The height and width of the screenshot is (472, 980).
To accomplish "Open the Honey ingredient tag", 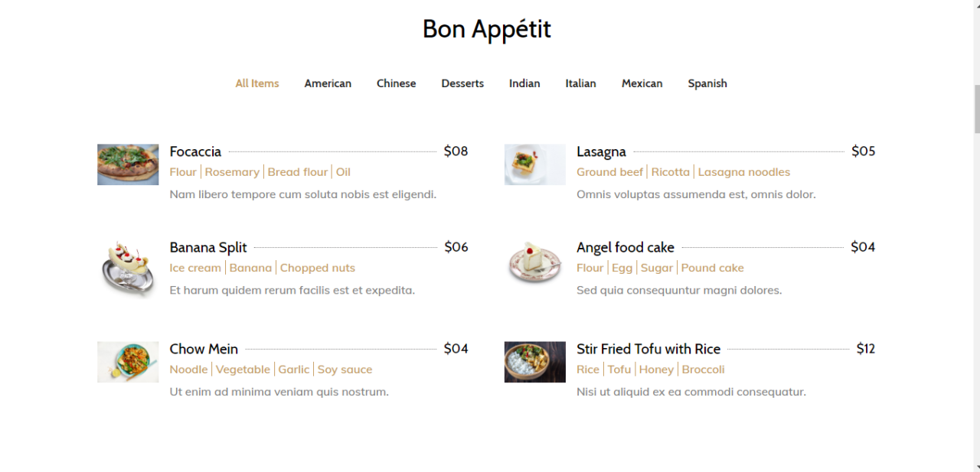I will (x=656, y=369).
